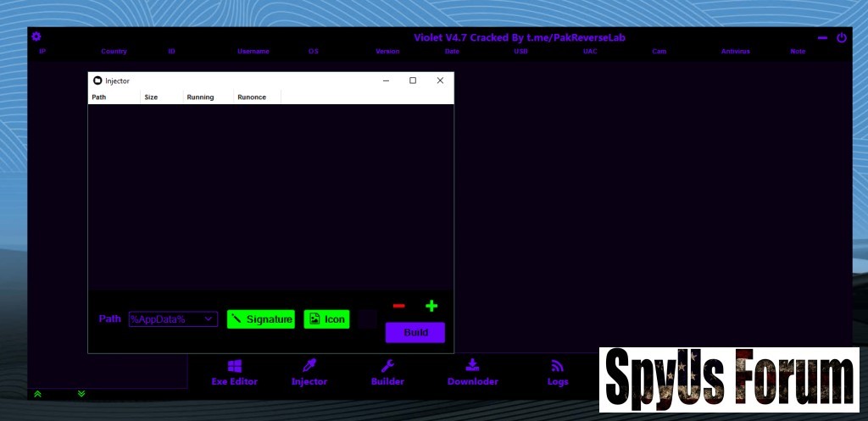Click the green Signature button
The width and height of the screenshot is (868, 421).
pos(261,319)
